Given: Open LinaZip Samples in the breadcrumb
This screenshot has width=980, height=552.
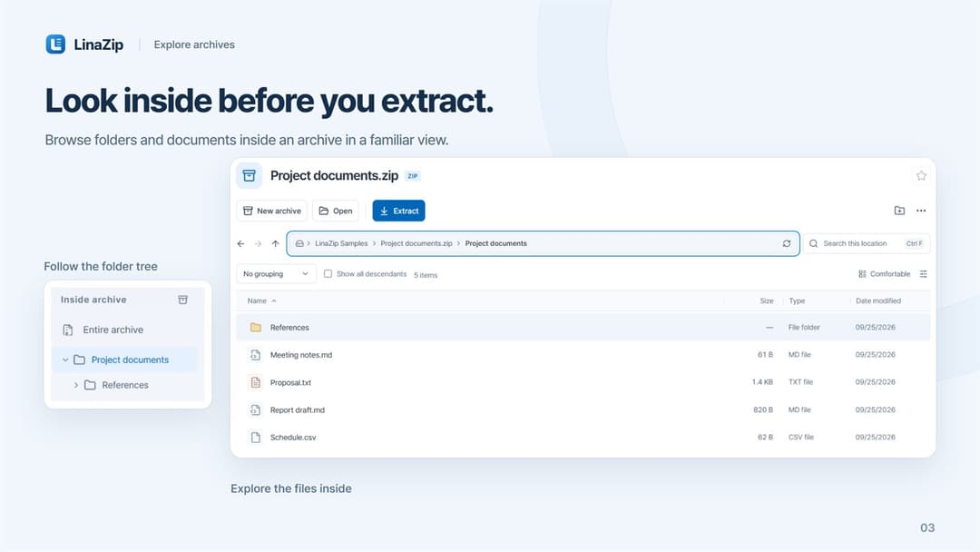Looking at the screenshot, I should click(341, 244).
